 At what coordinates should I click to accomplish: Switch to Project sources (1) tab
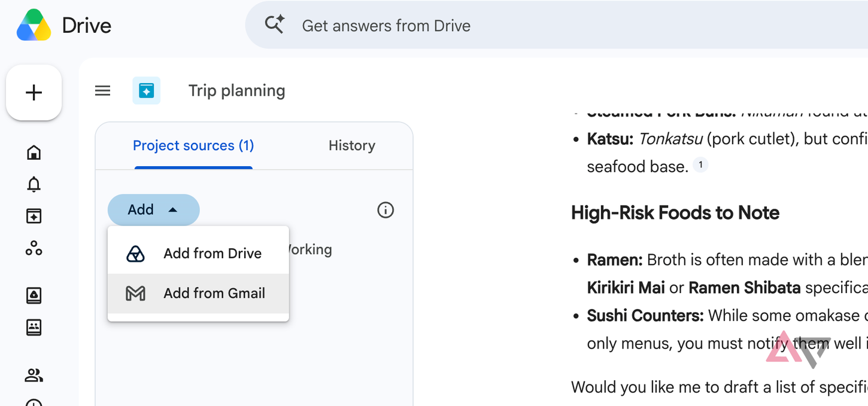click(x=193, y=145)
